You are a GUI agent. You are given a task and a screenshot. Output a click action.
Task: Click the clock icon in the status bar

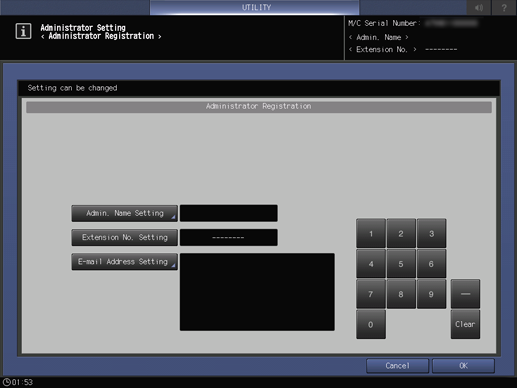pos(6,382)
